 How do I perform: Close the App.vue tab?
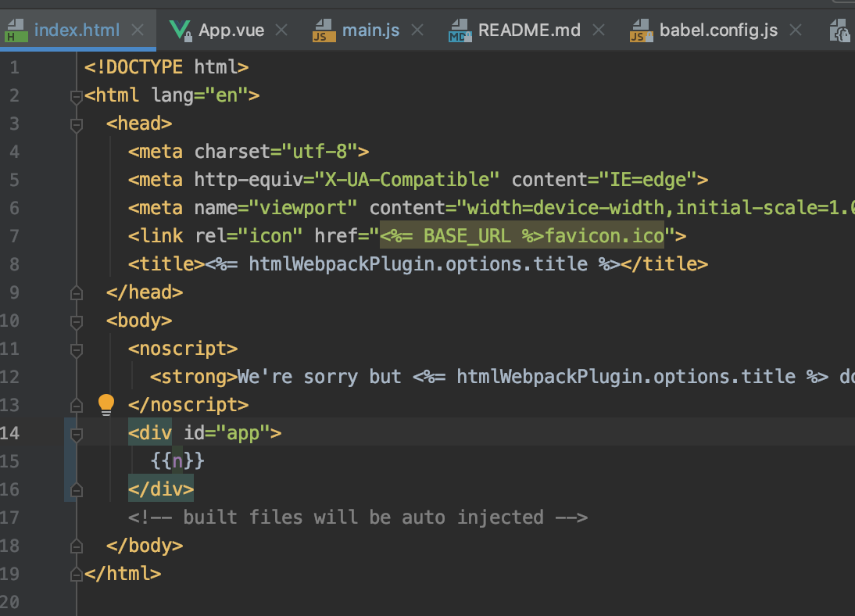tap(281, 30)
